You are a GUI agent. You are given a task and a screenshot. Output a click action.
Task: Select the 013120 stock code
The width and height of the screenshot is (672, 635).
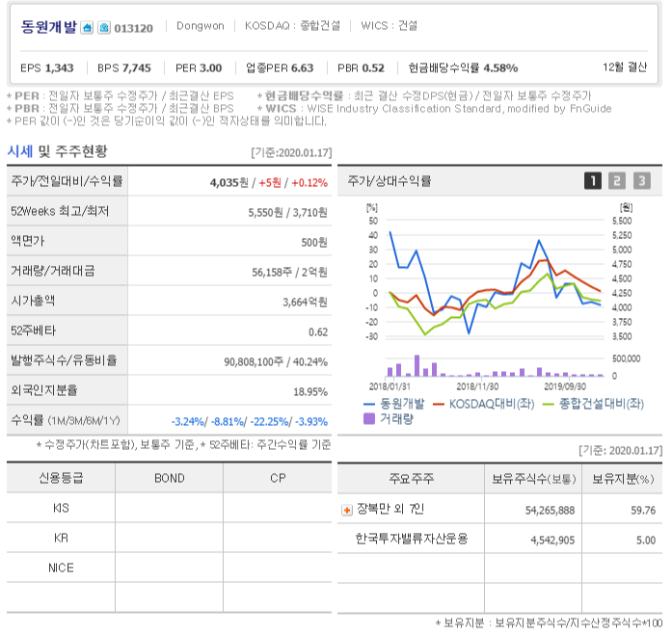click(x=133, y=28)
